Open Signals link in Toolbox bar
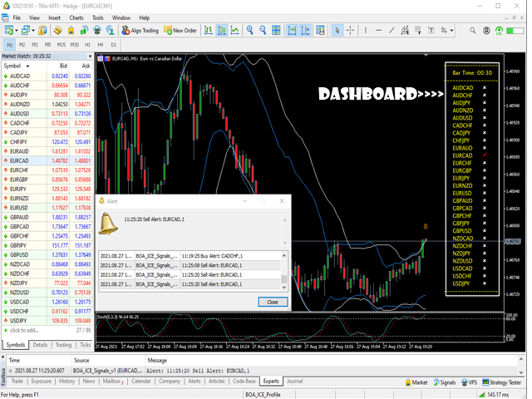The height and width of the screenshot is (399, 532). click(x=445, y=382)
